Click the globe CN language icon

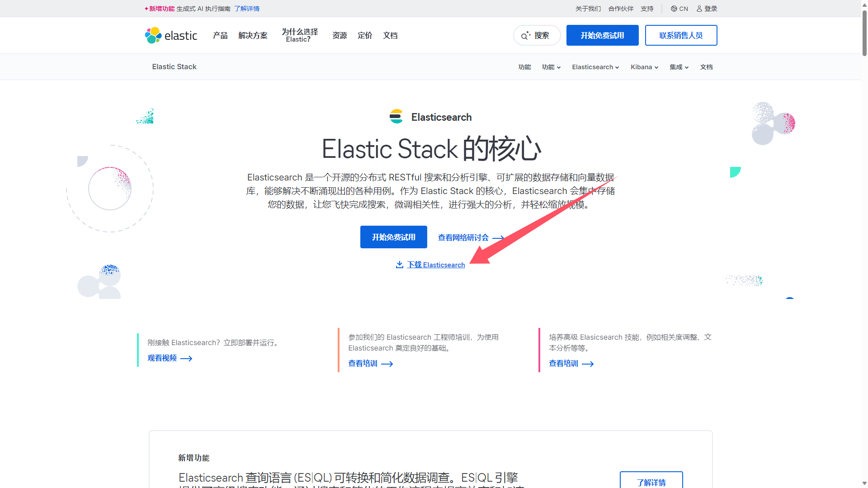pos(674,9)
